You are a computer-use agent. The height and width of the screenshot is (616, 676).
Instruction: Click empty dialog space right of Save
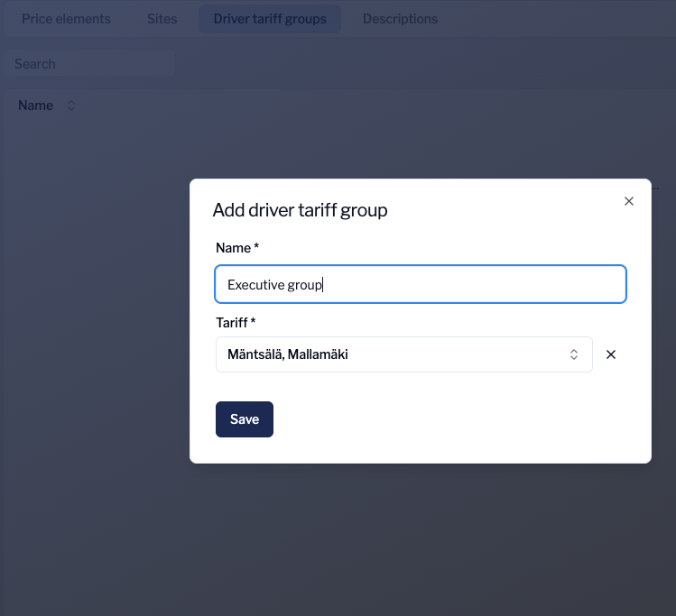(451, 419)
